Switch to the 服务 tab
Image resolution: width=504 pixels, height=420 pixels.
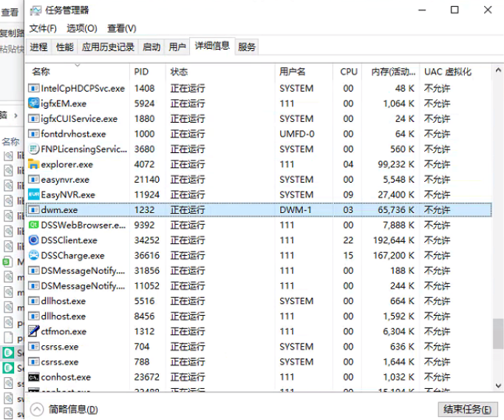[x=247, y=47]
